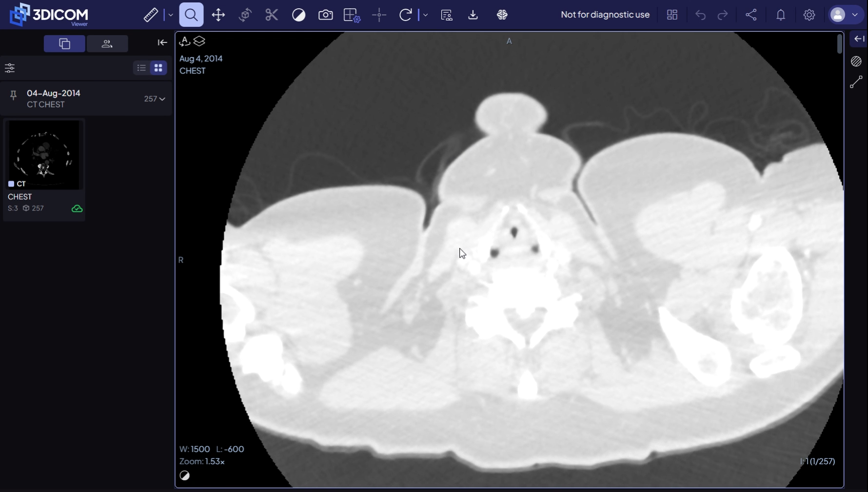Select the scissors cut tool
868x492 pixels.
pos(272,15)
